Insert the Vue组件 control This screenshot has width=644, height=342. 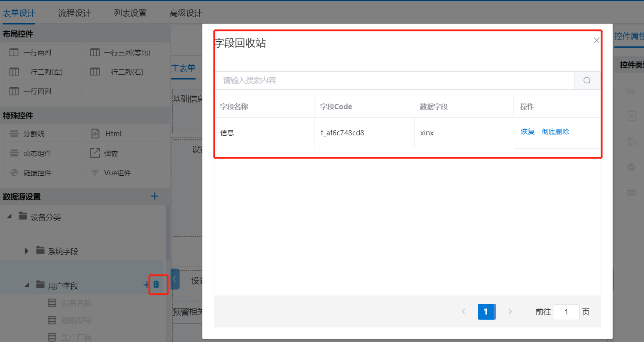124,172
